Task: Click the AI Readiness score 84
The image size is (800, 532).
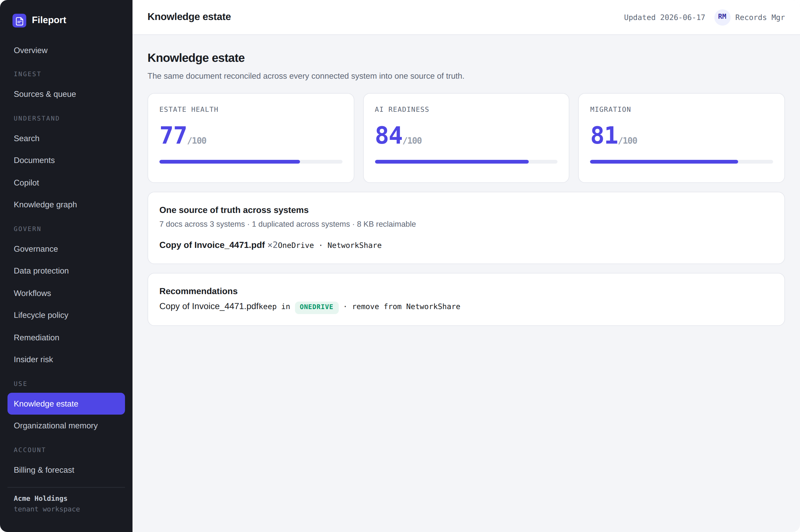Action: click(389, 135)
